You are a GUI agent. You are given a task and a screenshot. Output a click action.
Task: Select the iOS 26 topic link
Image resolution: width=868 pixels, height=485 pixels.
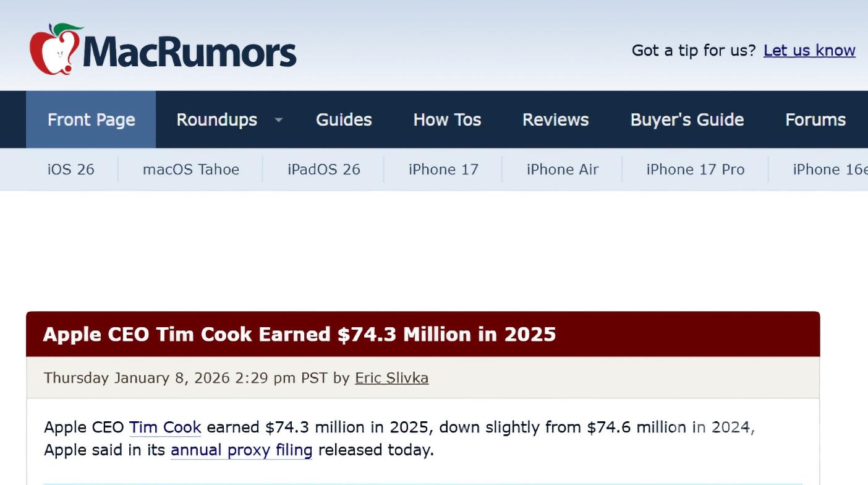coord(71,170)
